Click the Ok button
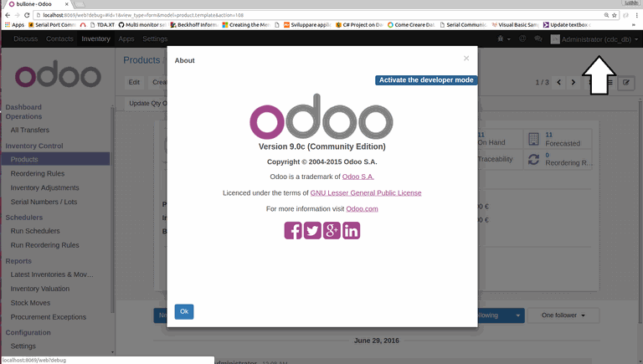The height and width of the screenshot is (364, 643). pos(184,311)
